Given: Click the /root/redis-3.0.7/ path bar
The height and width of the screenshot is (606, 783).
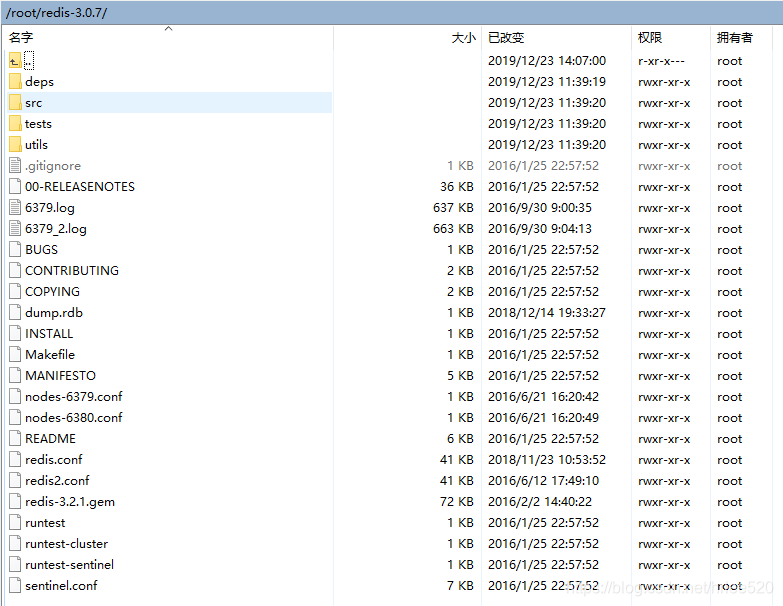Looking at the screenshot, I should pyautogui.click(x=392, y=12).
